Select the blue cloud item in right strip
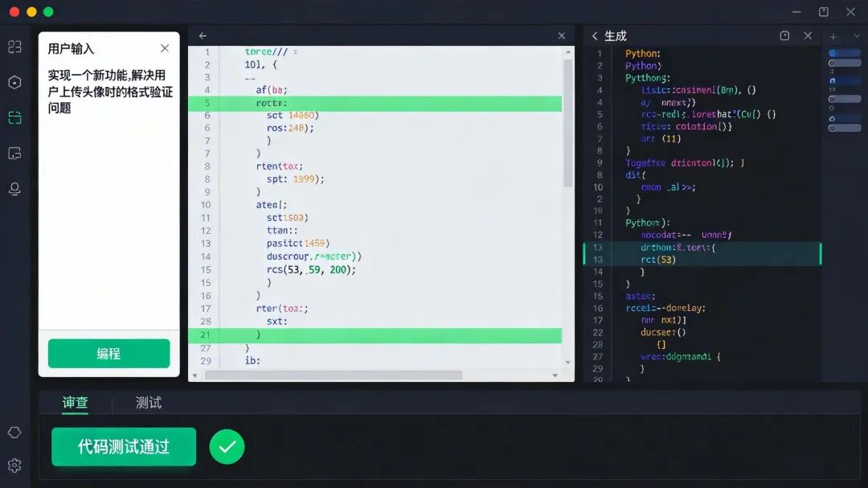This screenshot has width=868, height=488. pos(844,118)
